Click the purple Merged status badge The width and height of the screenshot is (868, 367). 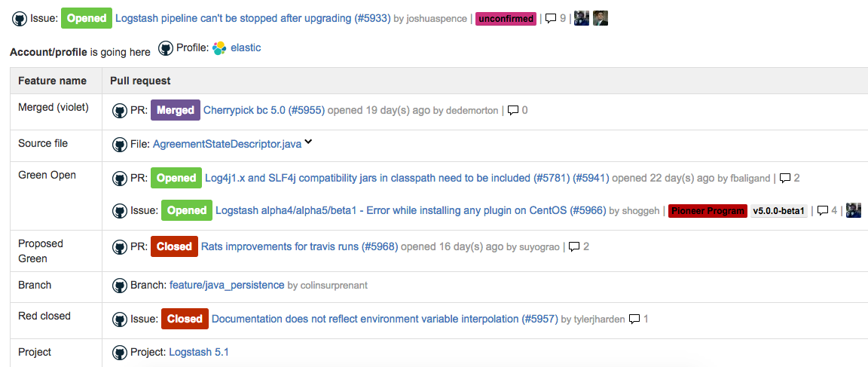(x=176, y=110)
